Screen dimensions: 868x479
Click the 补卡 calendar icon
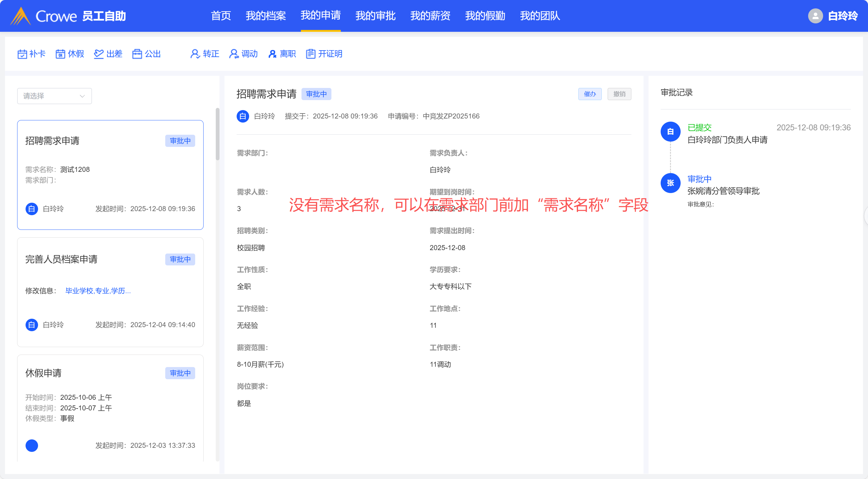coord(22,54)
